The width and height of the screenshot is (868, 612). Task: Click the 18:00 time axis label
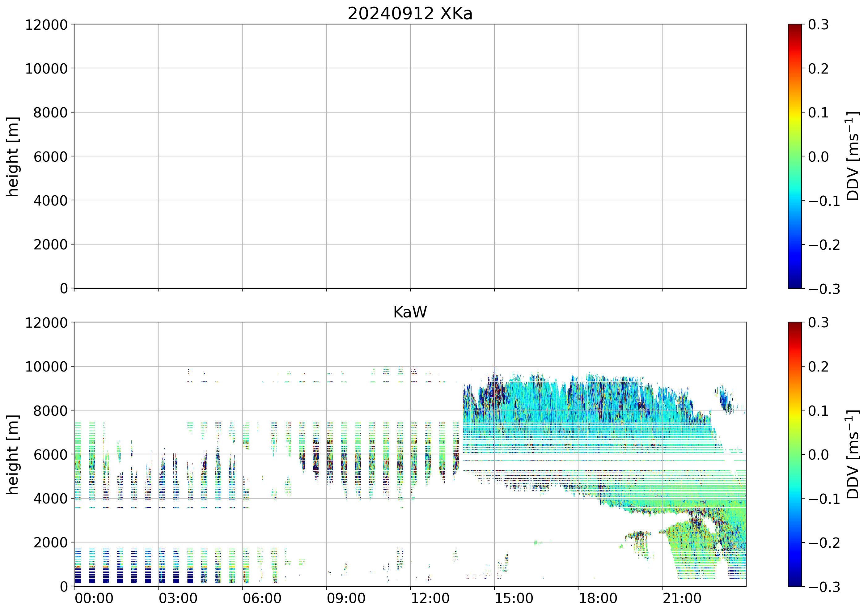click(x=598, y=599)
